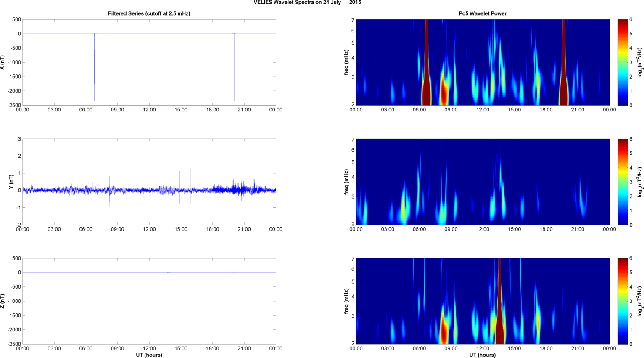
Task: Select the bottom Z wavelet power spectrogram
Action: coord(483,301)
